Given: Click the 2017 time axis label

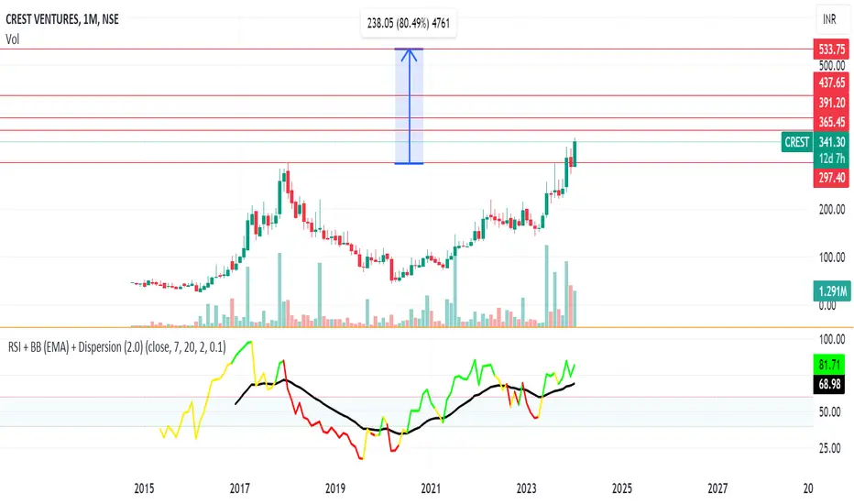Looking at the screenshot, I should coord(240,488).
